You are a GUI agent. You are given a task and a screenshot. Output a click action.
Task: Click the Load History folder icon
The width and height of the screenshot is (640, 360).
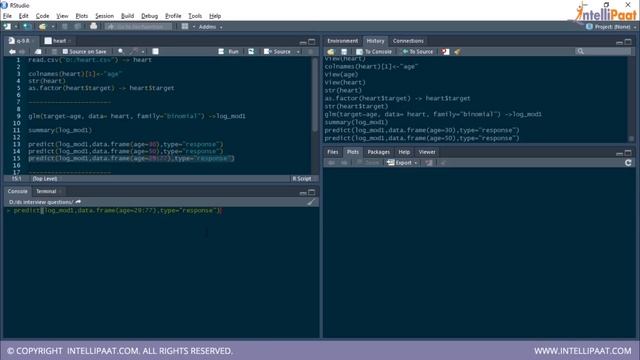tap(331, 52)
